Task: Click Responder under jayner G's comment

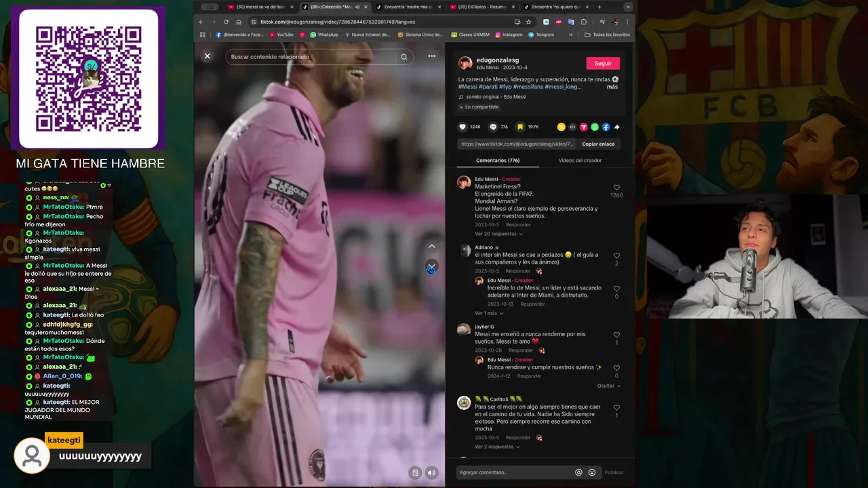Action: [521, 350]
